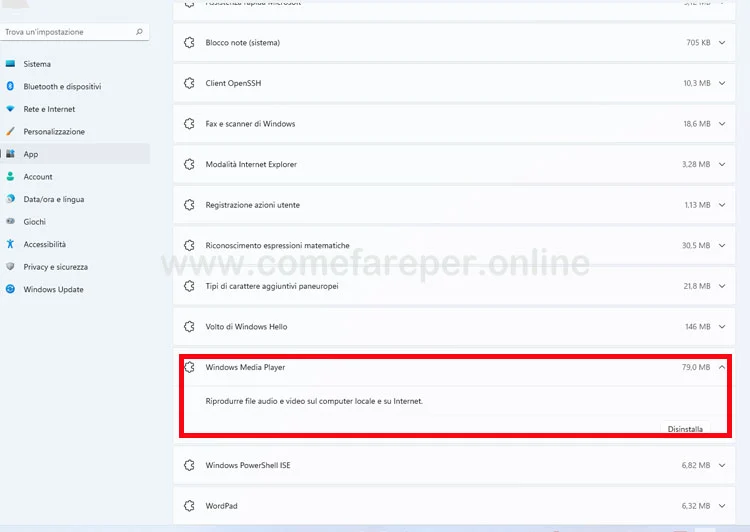
Task: Click the Windows Media Player title text
Action: tap(245, 367)
